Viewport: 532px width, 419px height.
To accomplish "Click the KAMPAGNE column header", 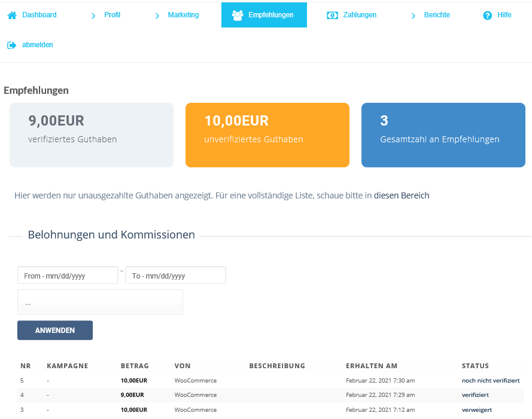I will click(68, 366).
